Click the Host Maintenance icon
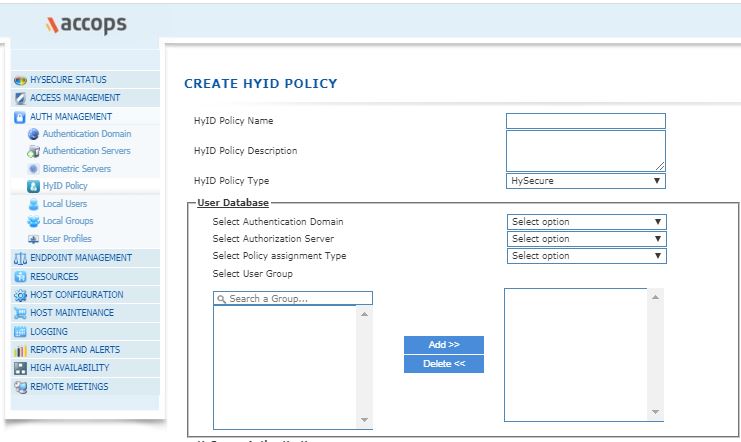This screenshot has width=741, height=442. coord(20,313)
